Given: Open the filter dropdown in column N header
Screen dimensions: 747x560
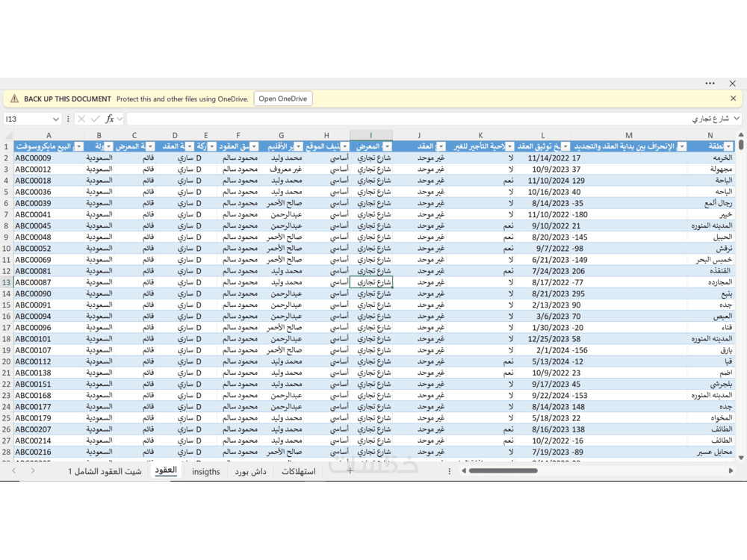Looking at the screenshot, I should click(728, 146).
